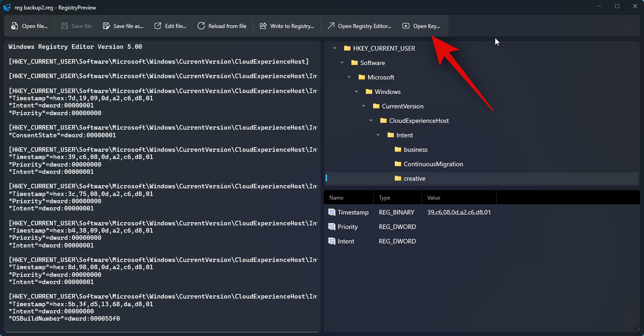Collapse the Software node chevron
This screenshot has height=336, width=644.
pos(342,63)
